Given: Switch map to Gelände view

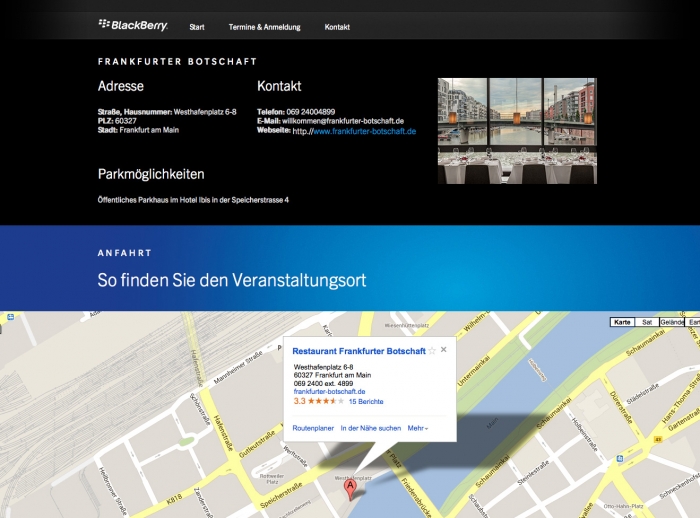Looking at the screenshot, I should click(671, 322).
